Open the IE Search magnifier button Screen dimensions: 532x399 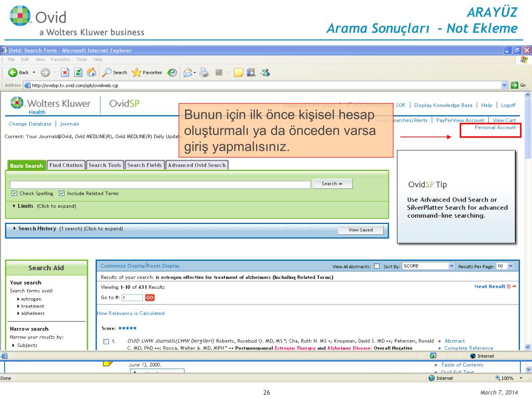[115, 72]
